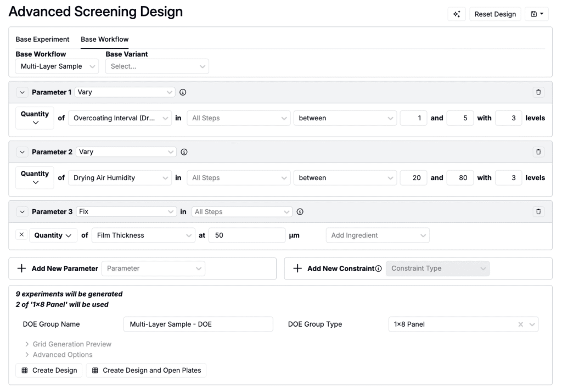Image resolution: width=562 pixels, height=392 pixels.
Task: Open the Drying Air Humidity property dropdown
Action: [x=120, y=178]
